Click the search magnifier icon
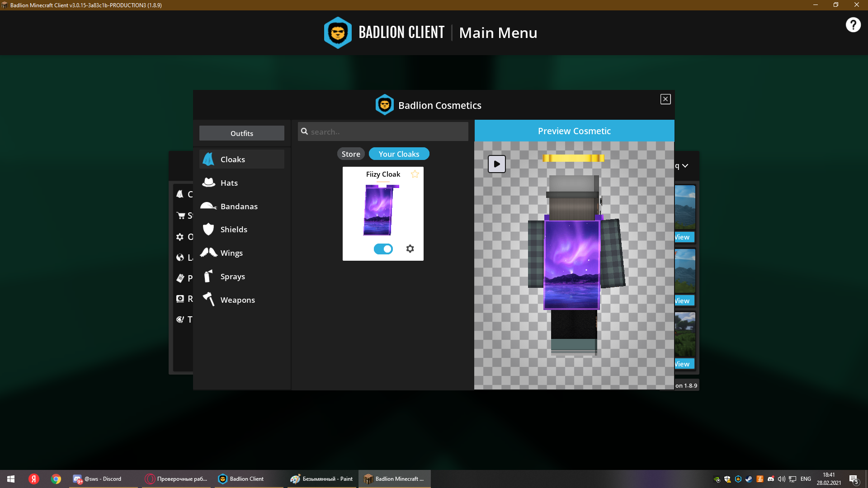Viewport: 868px width, 488px height. [x=305, y=131]
